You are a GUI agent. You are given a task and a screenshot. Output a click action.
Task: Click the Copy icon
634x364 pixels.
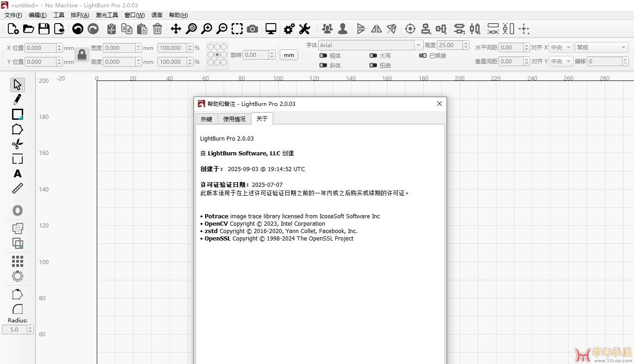click(x=127, y=29)
